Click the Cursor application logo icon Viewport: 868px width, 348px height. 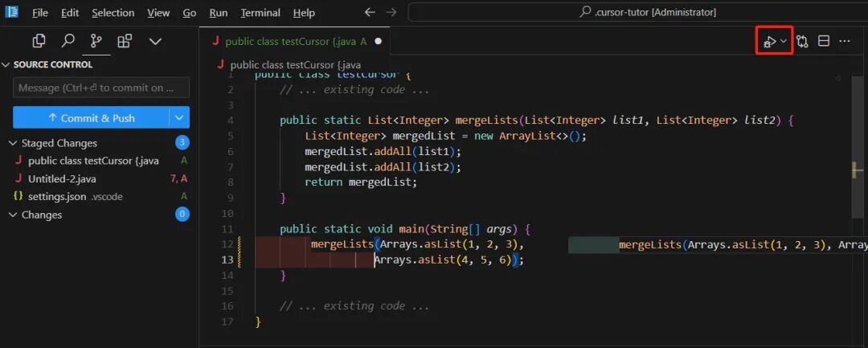[x=11, y=11]
